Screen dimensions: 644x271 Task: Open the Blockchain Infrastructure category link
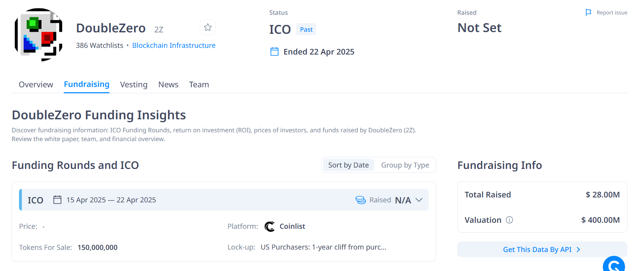pos(174,45)
